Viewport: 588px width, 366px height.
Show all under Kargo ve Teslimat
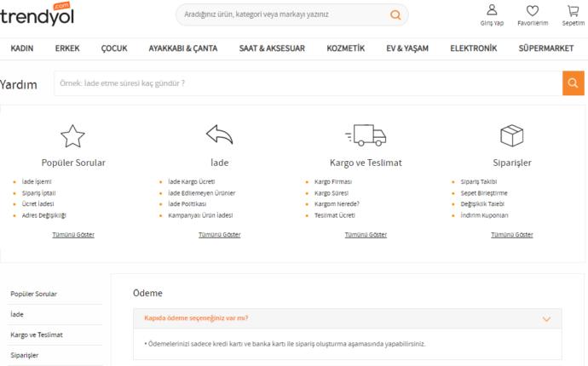(x=366, y=235)
